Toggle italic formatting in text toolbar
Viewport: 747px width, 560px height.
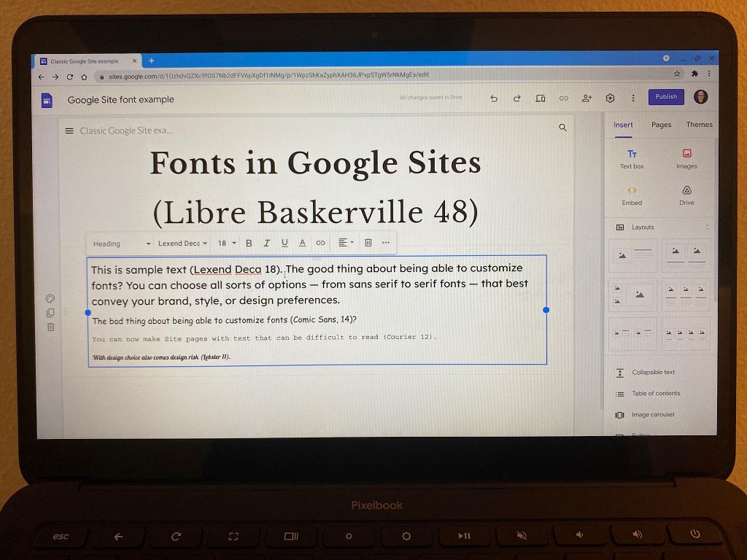tap(267, 243)
